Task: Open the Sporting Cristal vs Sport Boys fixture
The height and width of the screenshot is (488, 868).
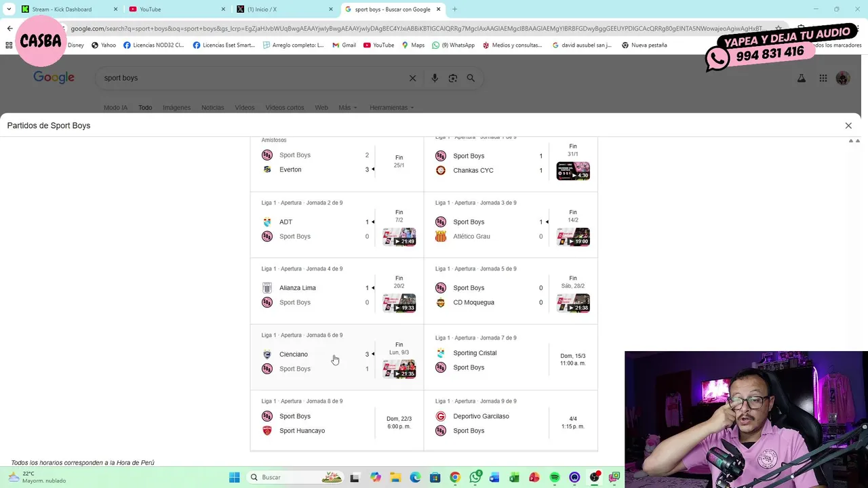Action: 511,357
